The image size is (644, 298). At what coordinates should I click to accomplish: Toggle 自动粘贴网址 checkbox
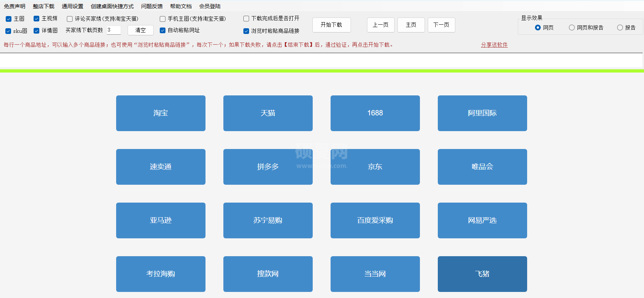[x=163, y=30]
